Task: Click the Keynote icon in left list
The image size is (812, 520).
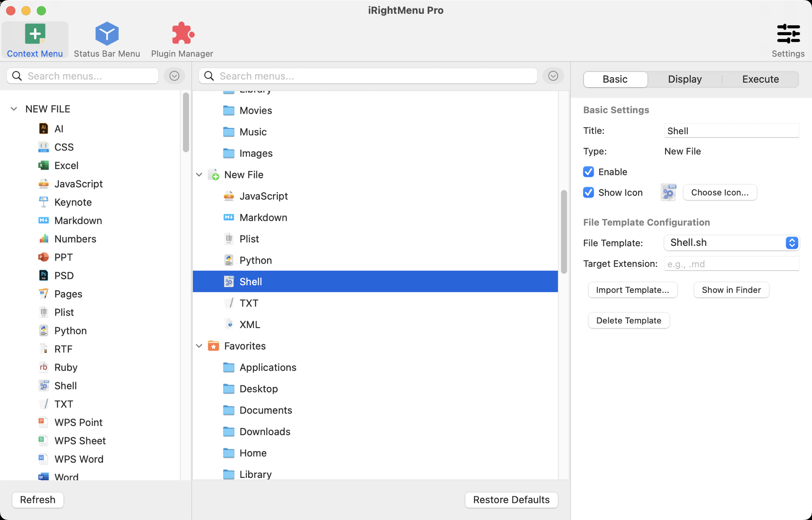Action: [43, 202]
